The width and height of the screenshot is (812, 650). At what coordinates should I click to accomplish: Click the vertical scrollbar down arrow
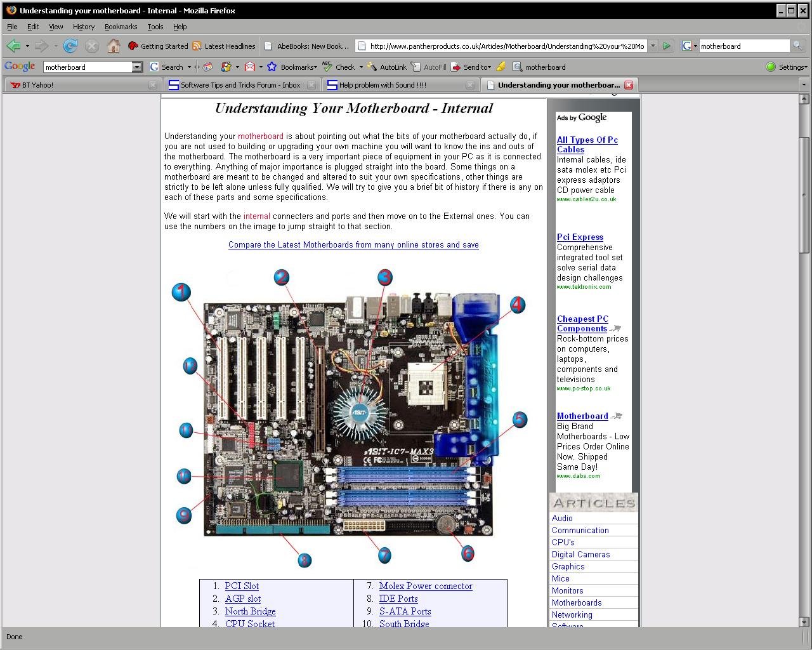click(804, 621)
